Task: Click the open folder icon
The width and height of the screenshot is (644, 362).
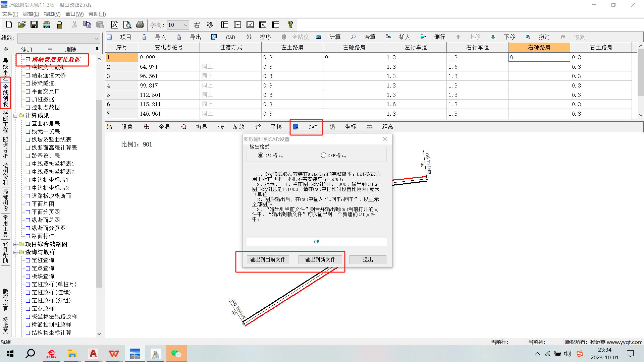Action: pyautogui.click(x=21, y=25)
